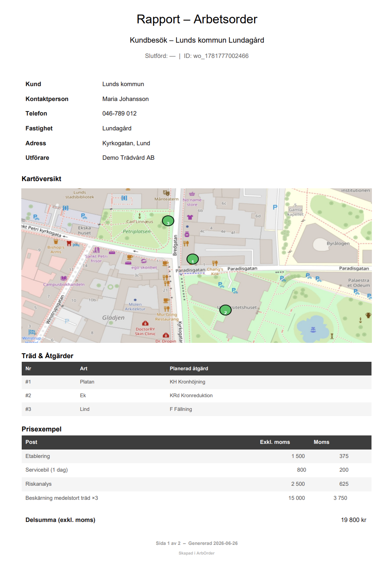Click Beskärning medelstort träd ×3 row
Image resolution: width=392 pixels, height=563 pixels.
pos(197,498)
